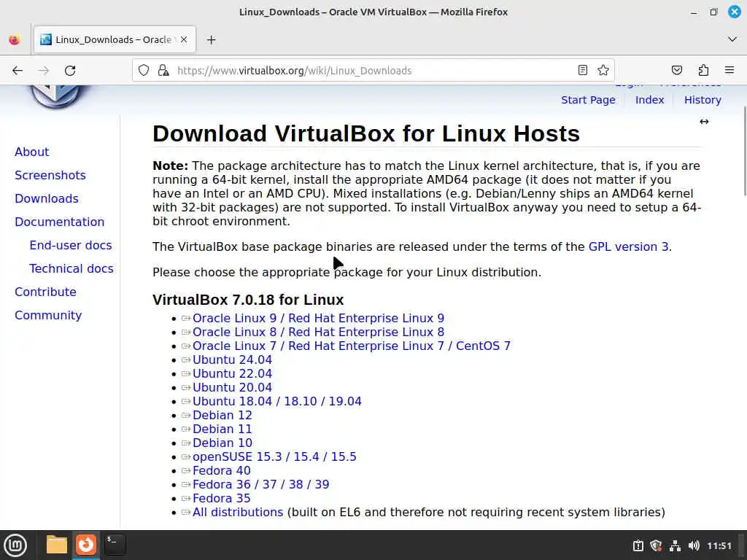Viewport: 747px width, 560px height.
Task: Open the Terminal from the taskbar
Action: click(115, 545)
